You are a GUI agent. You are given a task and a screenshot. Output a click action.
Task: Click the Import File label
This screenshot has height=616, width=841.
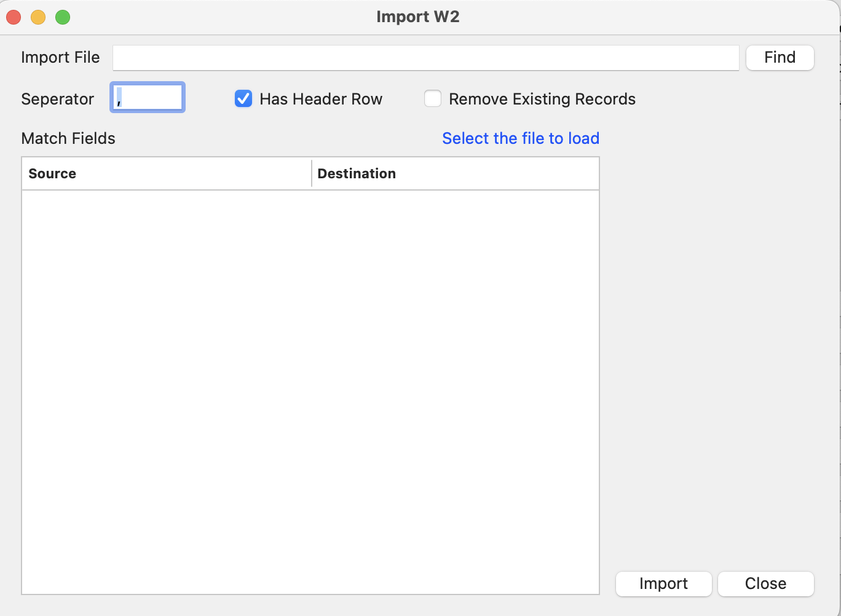click(x=60, y=57)
